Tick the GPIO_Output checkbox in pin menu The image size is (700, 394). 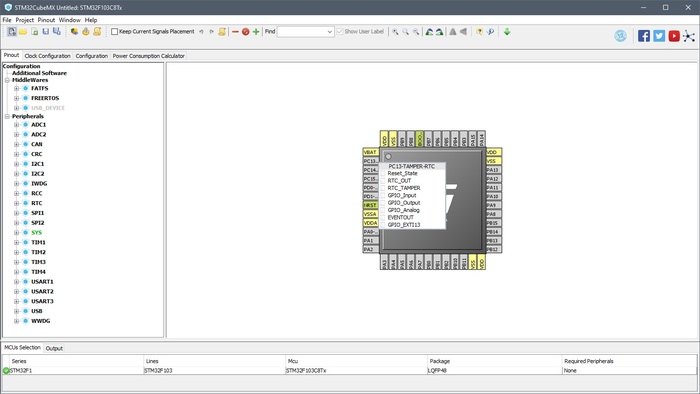pyautogui.click(x=383, y=203)
